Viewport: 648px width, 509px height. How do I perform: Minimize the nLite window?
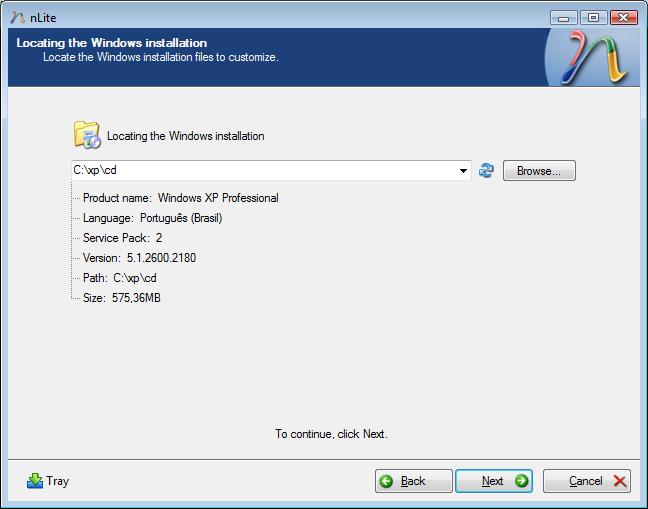click(564, 18)
